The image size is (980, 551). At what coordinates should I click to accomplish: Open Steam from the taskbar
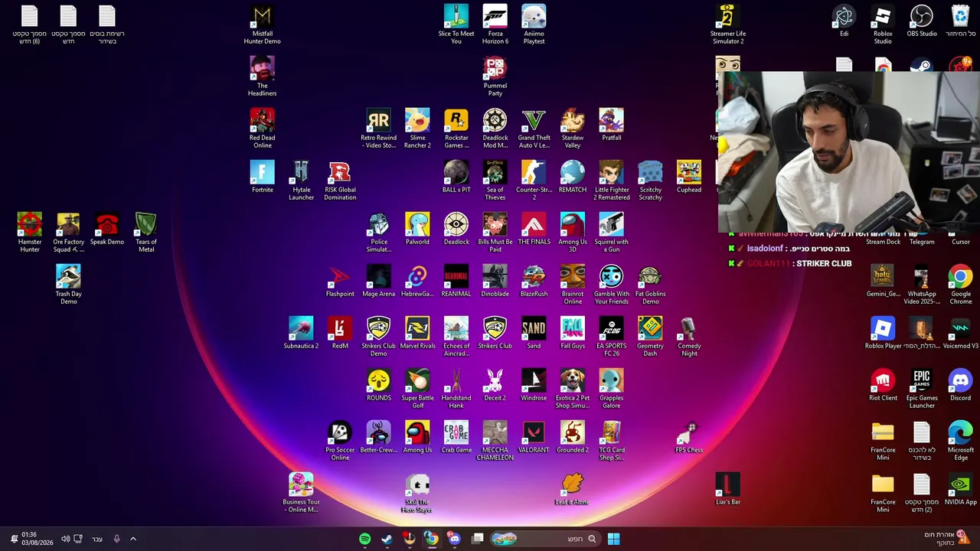pyautogui.click(x=387, y=539)
